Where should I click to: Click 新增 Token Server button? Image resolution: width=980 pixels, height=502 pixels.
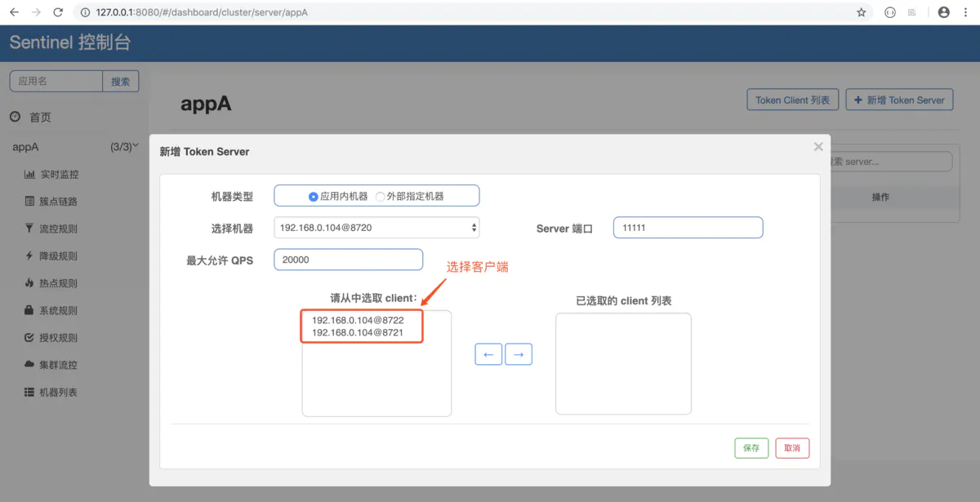899,100
